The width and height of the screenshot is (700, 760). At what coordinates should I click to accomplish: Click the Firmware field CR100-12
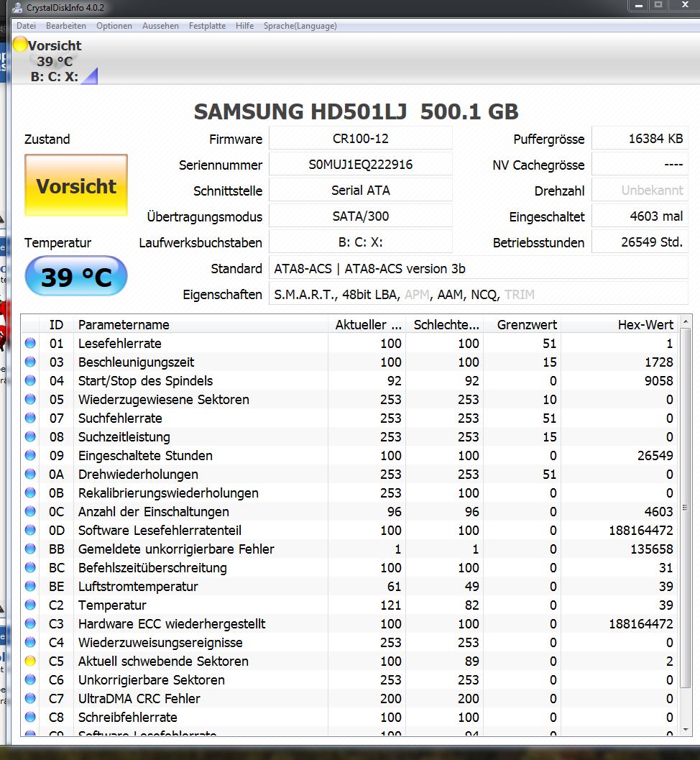pyautogui.click(x=360, y=139)
